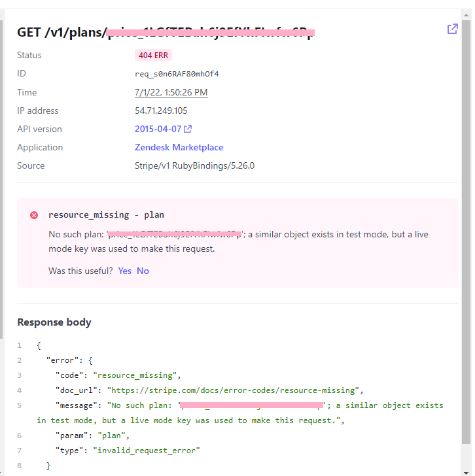The width and height of the screenshot is (475, 476).
Task: Open request details in new window icon
Action: pos(452,29)
